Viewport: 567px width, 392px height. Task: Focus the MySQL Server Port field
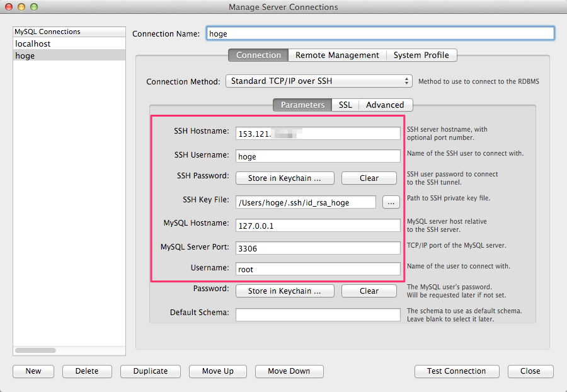(318, 248)
